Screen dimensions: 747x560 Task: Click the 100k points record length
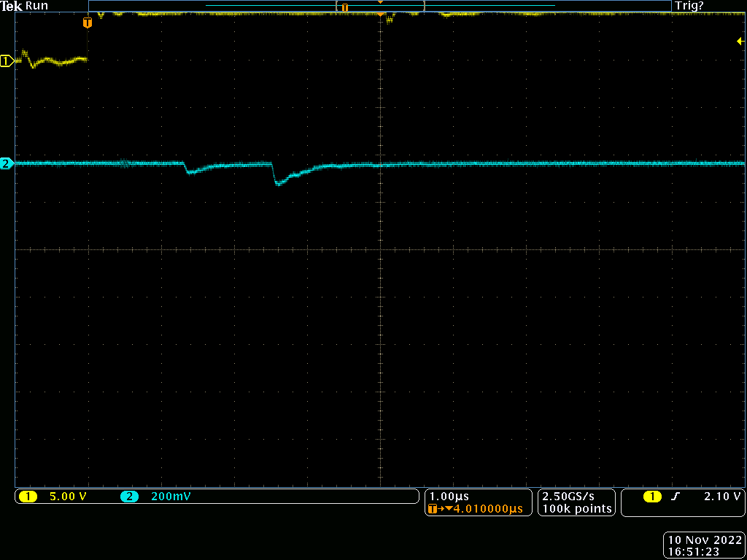point(576,509)
